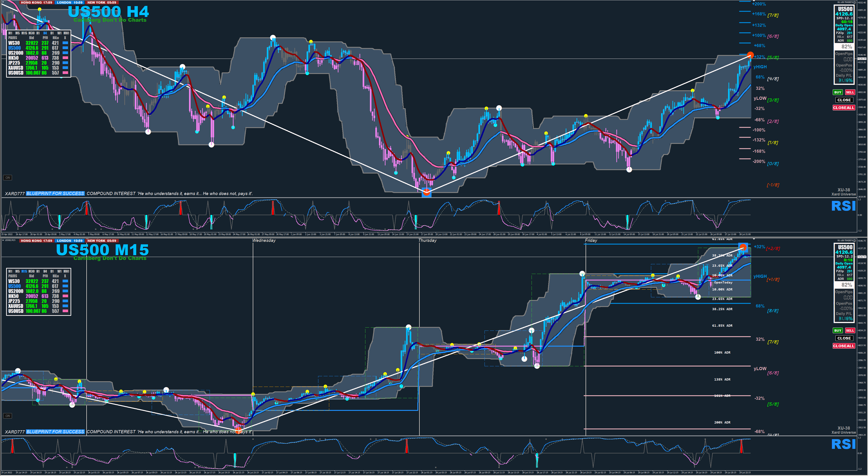
Task: Click NEW YORK session clock on M15 chart
Action: [102, 241]
